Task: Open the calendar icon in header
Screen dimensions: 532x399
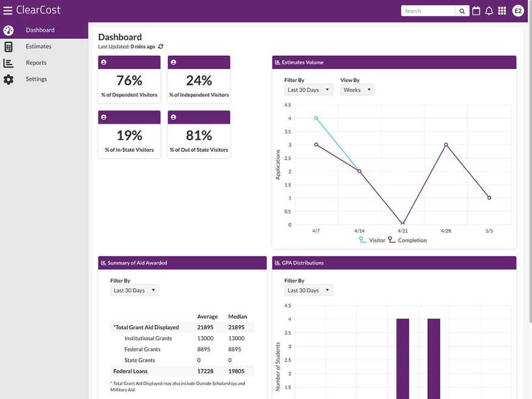Action: [476, 11]
